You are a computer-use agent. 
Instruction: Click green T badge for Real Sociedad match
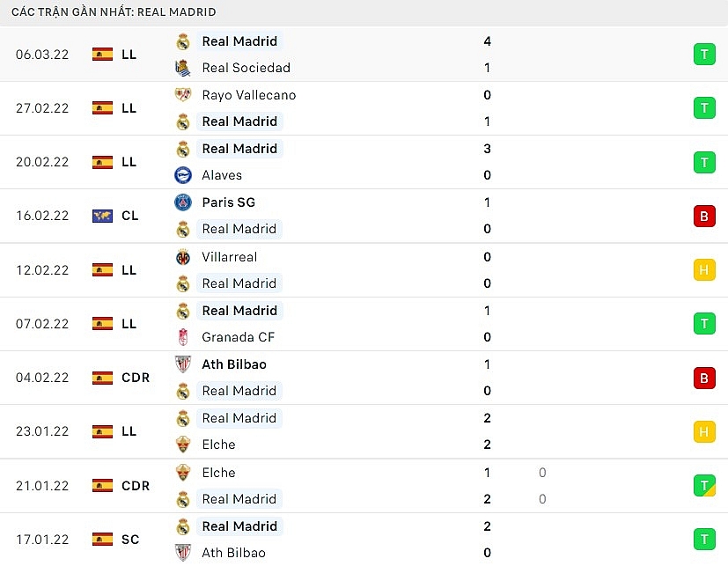703,55
